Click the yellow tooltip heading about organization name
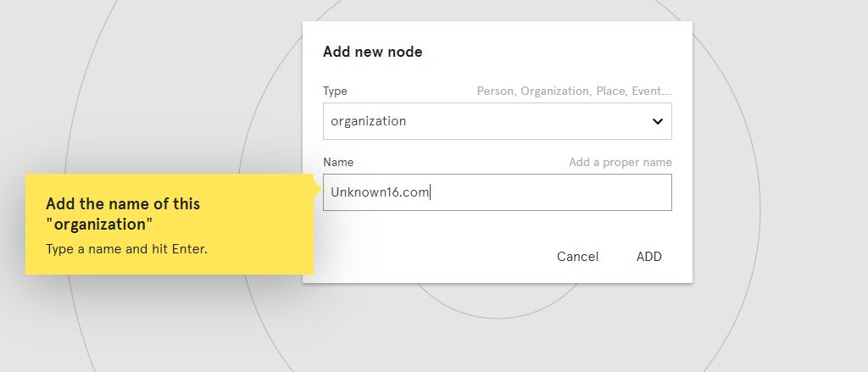Viewport: 868px width, 372px height. (123, 214)
